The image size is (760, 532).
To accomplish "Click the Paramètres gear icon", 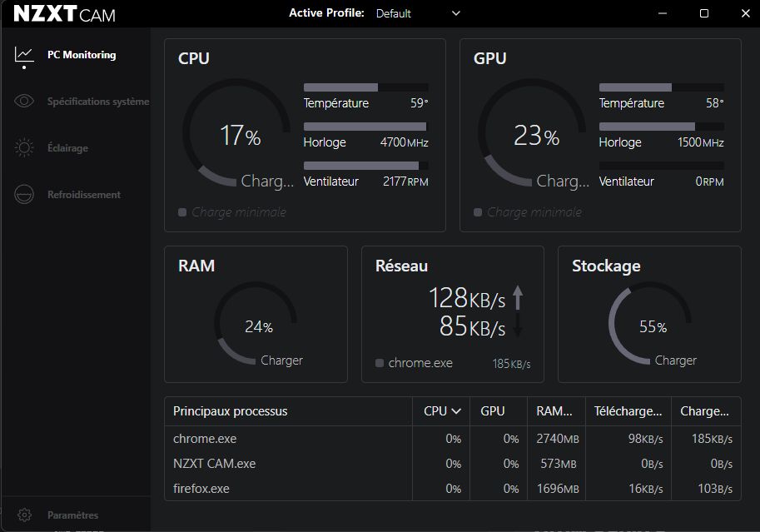I will 24,515.
